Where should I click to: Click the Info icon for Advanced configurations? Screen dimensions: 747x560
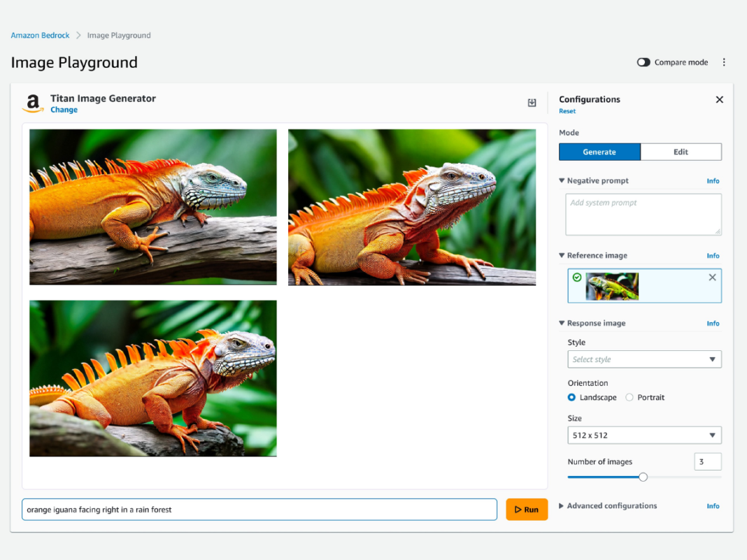click(x=713, y=505)
